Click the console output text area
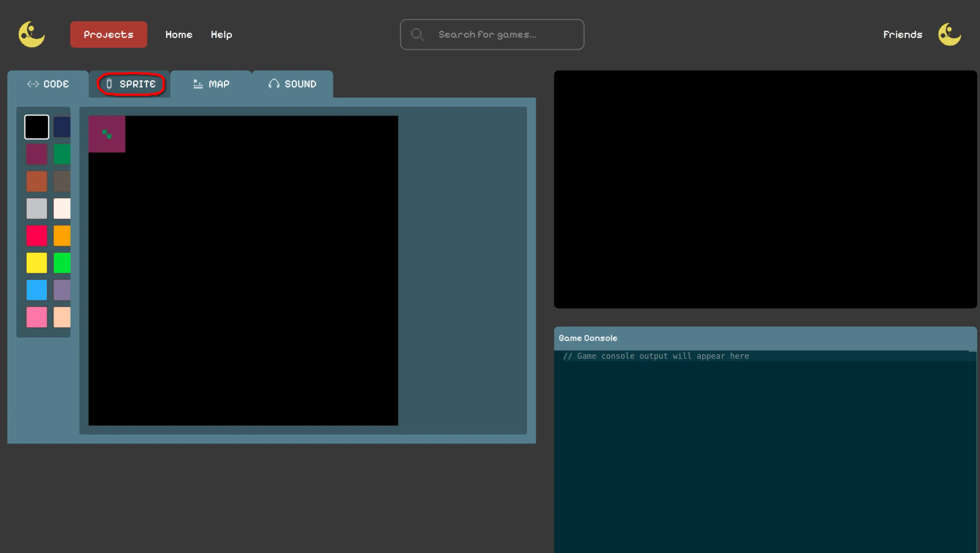This screenshot has width=980, height=553. [765, 452]
